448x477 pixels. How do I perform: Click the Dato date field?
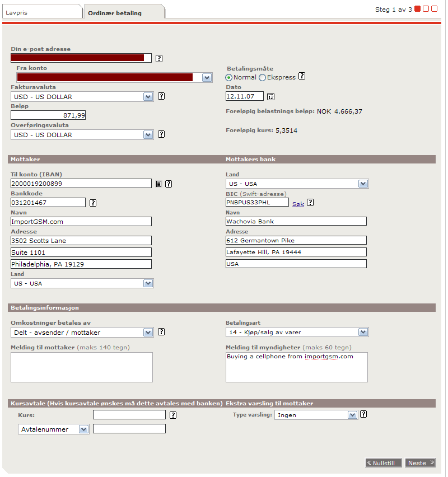[x=245, y=96]
